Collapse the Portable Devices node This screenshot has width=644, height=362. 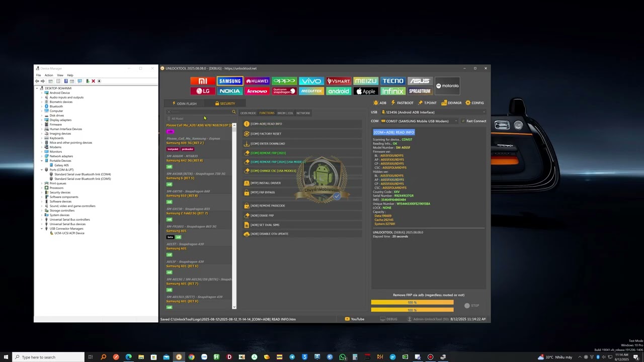pyautogui.click(x=42, y=161)
